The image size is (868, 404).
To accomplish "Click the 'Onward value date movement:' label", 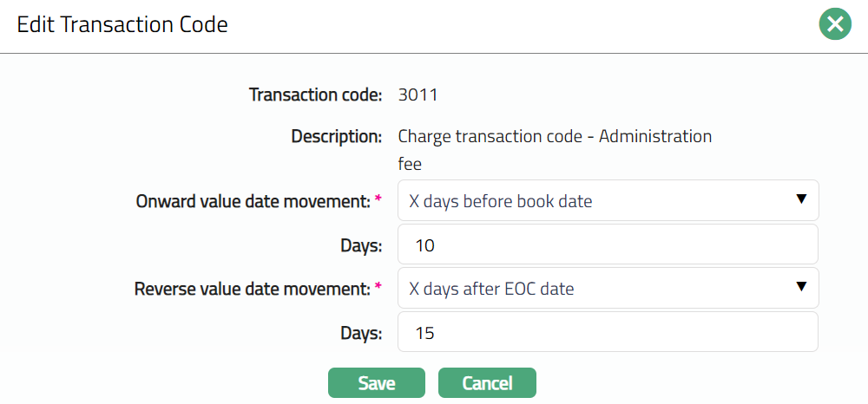I will pyautogui.click(x=253, y=202).
